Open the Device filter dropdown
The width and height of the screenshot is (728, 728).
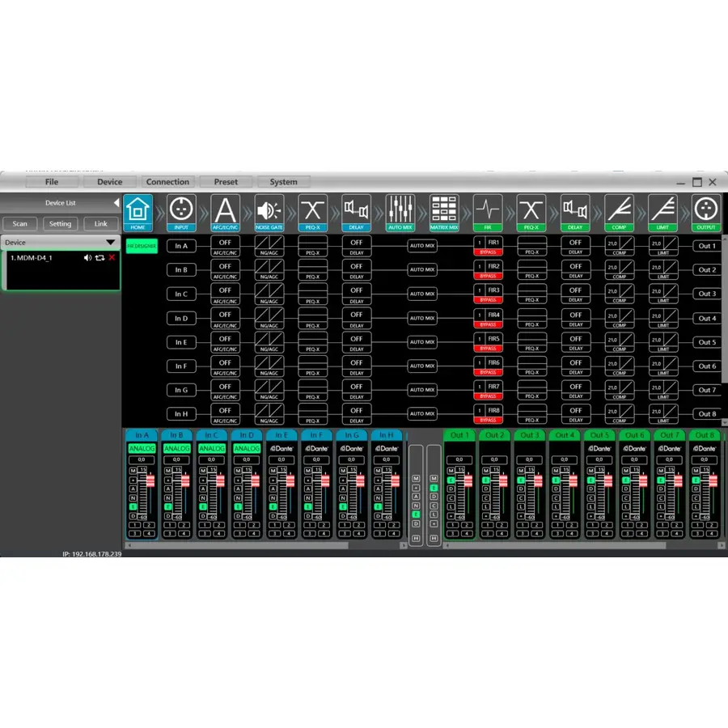coord(110,242)
